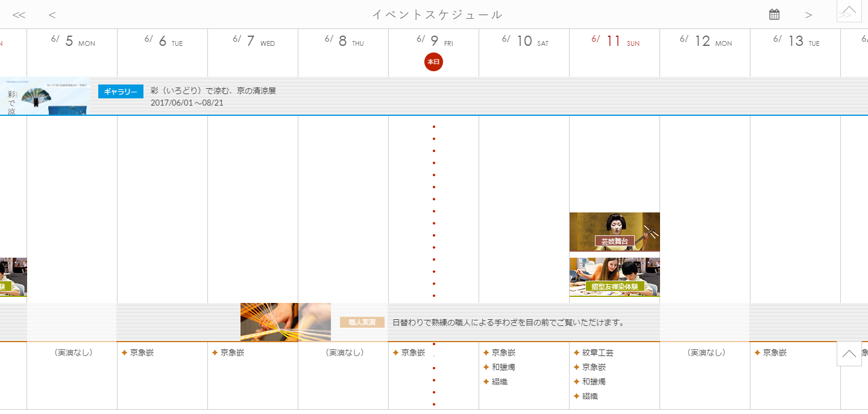Click the イベントスケジュール title
Viewport: 868px width, 414px height.
[437, 14]
